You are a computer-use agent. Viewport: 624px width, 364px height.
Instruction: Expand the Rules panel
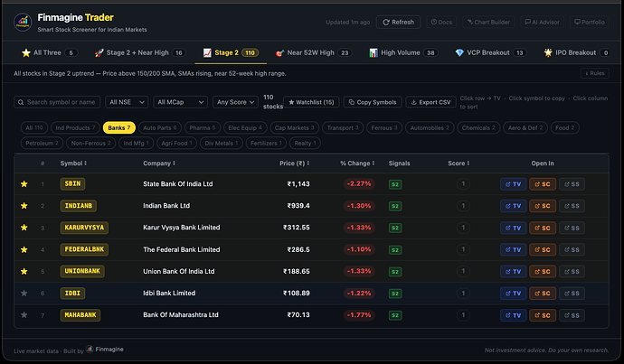[x=594, y=73]
